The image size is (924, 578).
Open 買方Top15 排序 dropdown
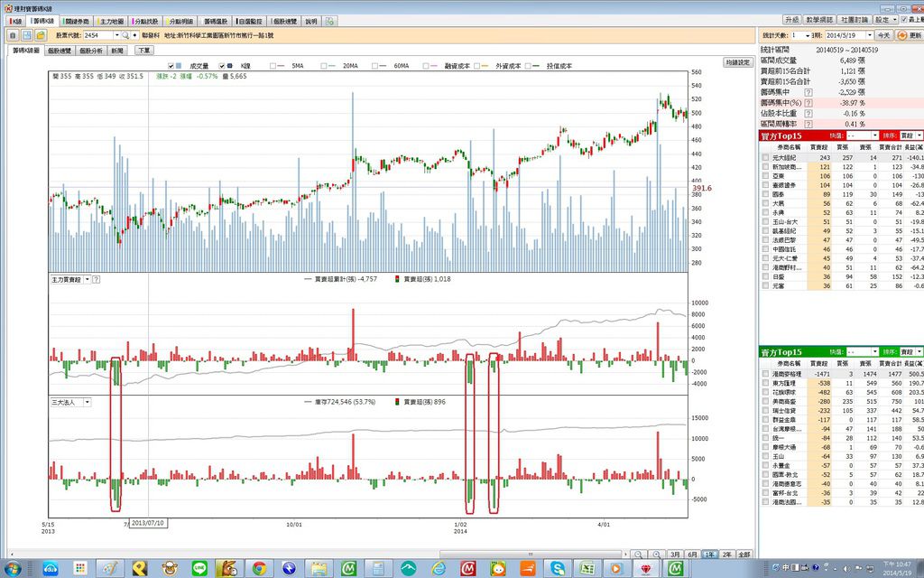(919, 135)
